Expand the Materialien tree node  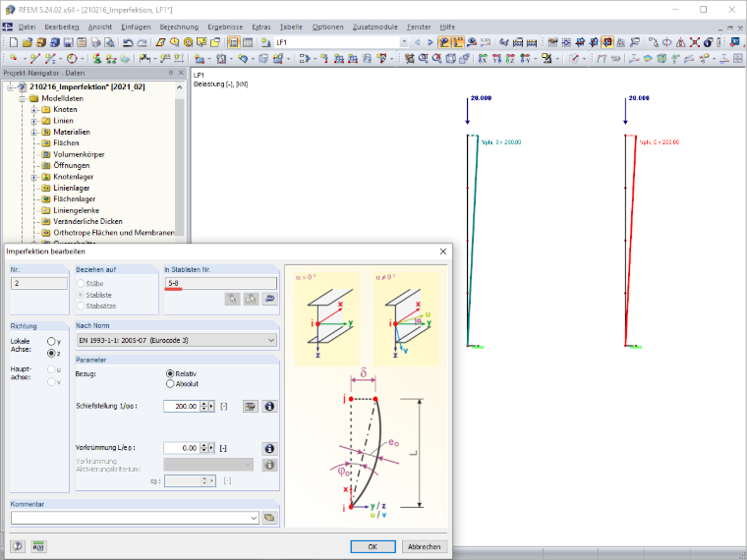point(33,132)
